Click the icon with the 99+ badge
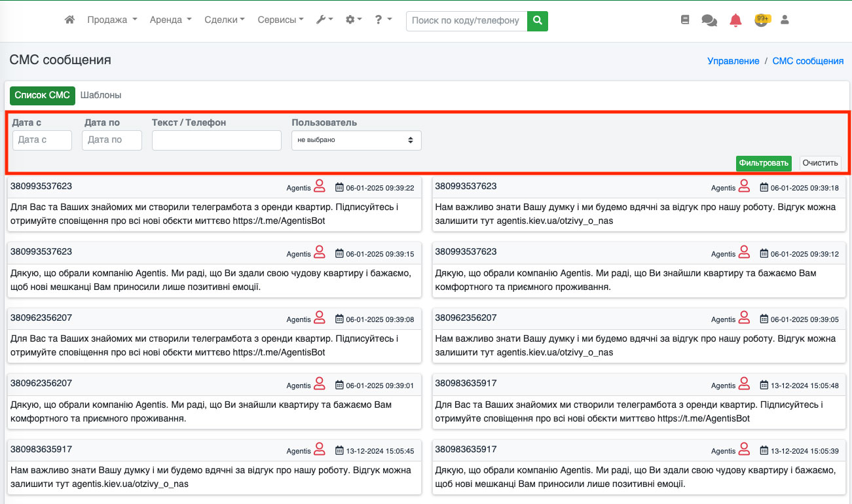This screenshot has height=504, width=852. (761, 20)
